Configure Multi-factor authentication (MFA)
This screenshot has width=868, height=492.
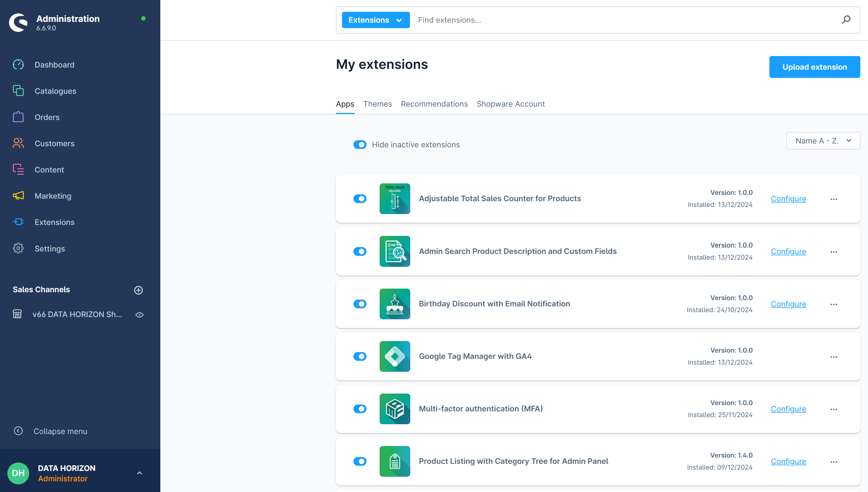pos(788,409)
